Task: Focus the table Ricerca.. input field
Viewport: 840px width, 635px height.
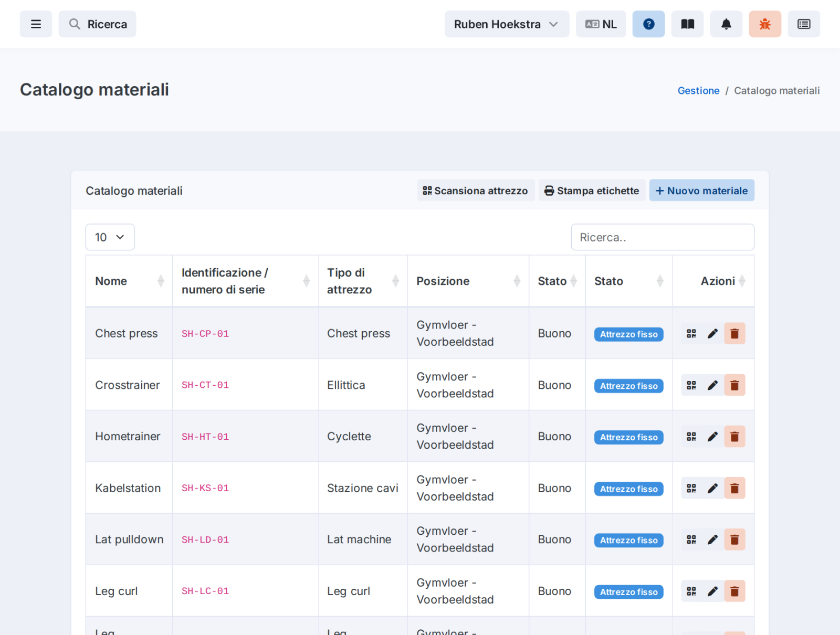Action: 663,237
